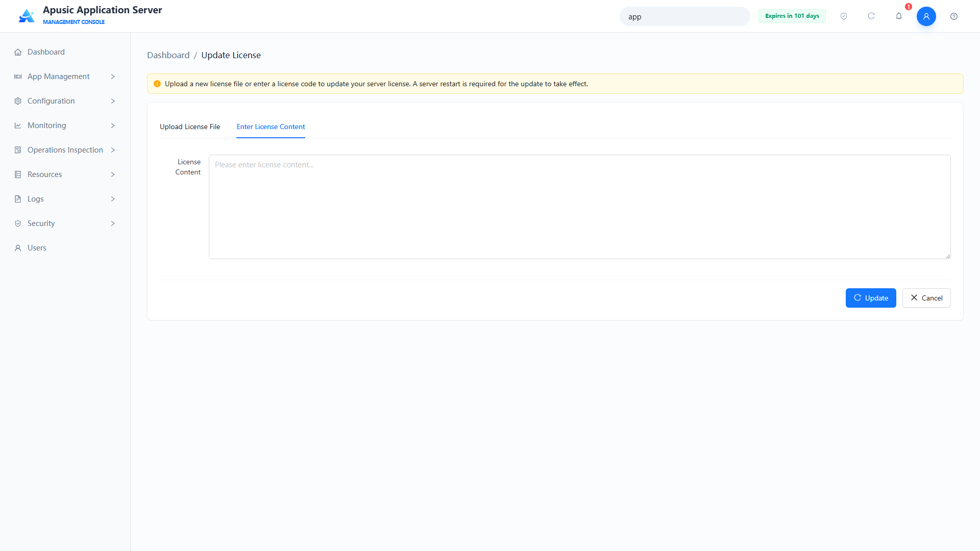
Task: Switch to Upload License File tab
Action: (x=190, y=127)
